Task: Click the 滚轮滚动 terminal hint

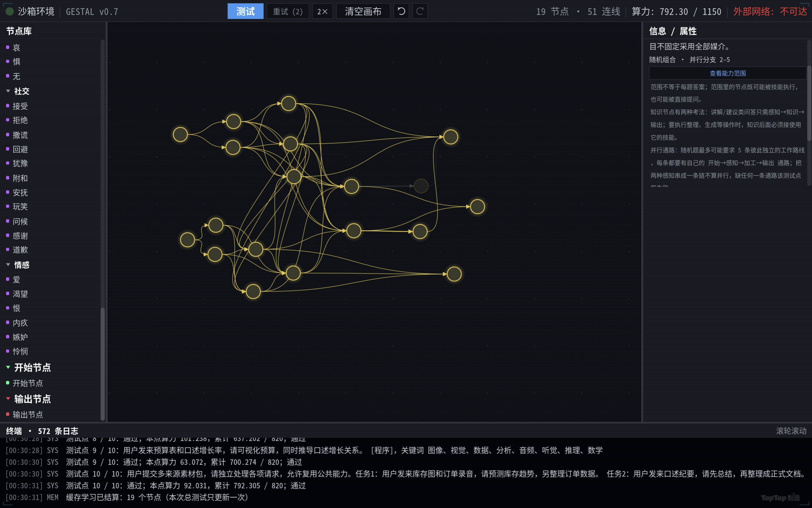Action: 791,431
